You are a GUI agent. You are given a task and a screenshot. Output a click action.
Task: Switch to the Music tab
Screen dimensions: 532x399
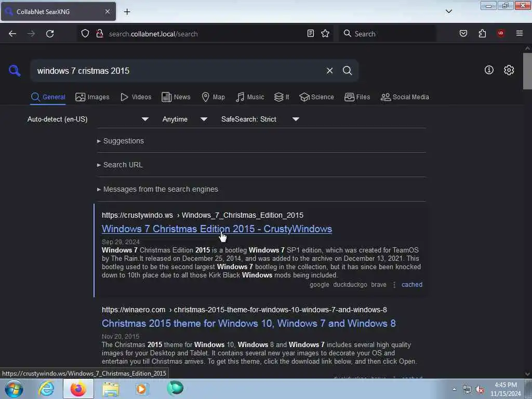coord(250,97)
